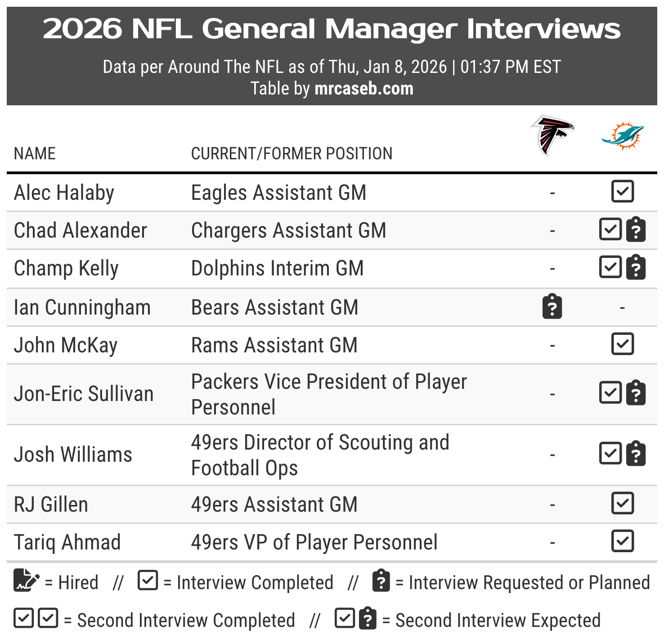Click Champ Kelly's question-mark clipboard icon
664x644 pixels.
[x=636, y=268]
